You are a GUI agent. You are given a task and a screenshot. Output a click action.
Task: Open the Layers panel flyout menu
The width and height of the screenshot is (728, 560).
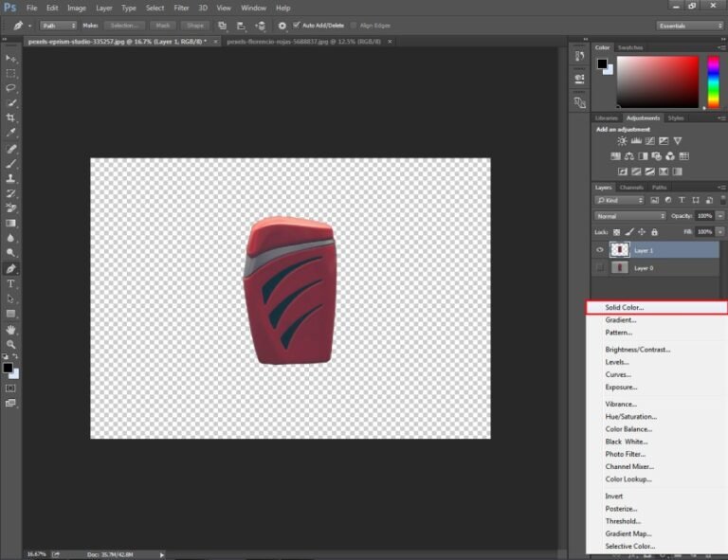[721, 188]
